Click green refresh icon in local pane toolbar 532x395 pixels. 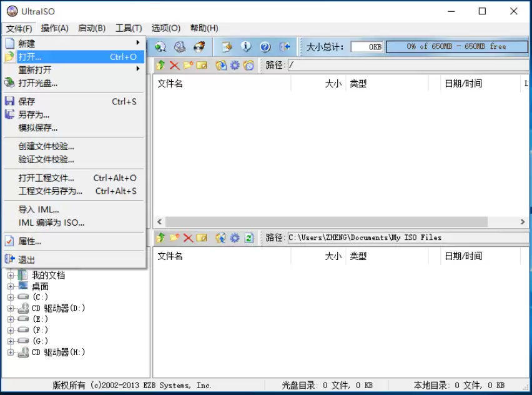[x=249, y=237]
